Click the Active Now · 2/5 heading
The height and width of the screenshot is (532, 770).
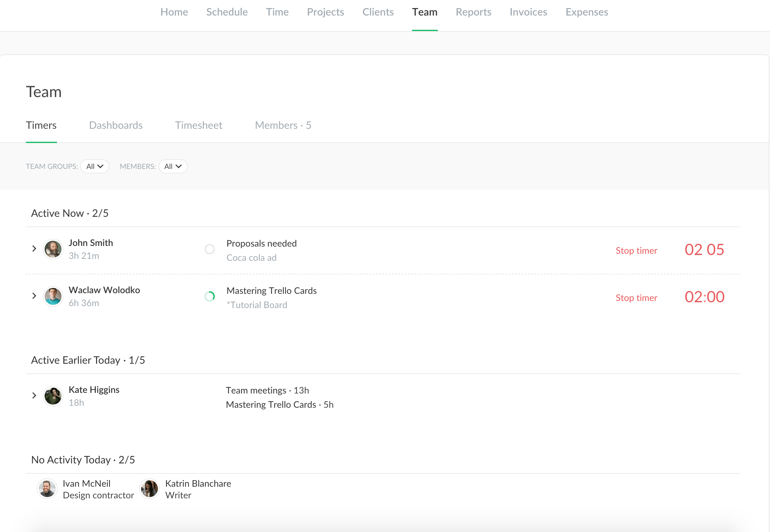tap(70, 213)
